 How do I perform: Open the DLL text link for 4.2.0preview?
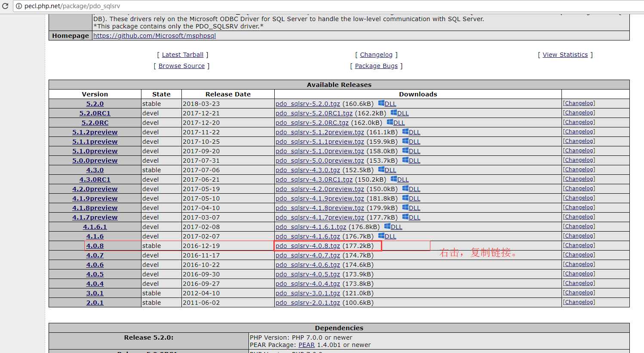tap(414, 189)
